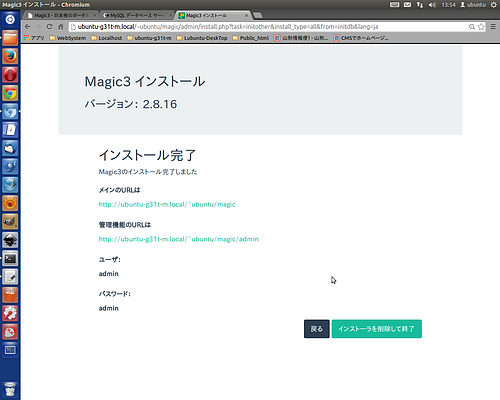500x400 pixels.
Task: Select the インストール完了 heading
Action: pyautogui.click(x=147, y=155)
